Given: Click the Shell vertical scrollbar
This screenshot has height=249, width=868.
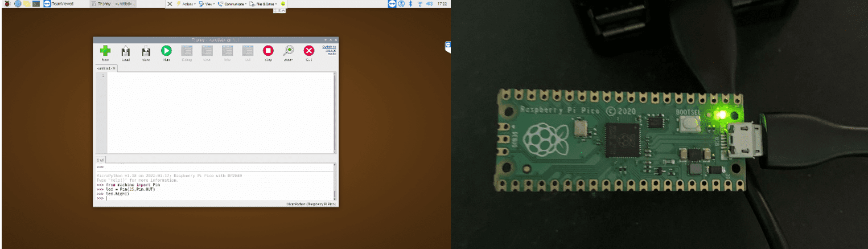Looking at the screenshot, I should (335, 182).
